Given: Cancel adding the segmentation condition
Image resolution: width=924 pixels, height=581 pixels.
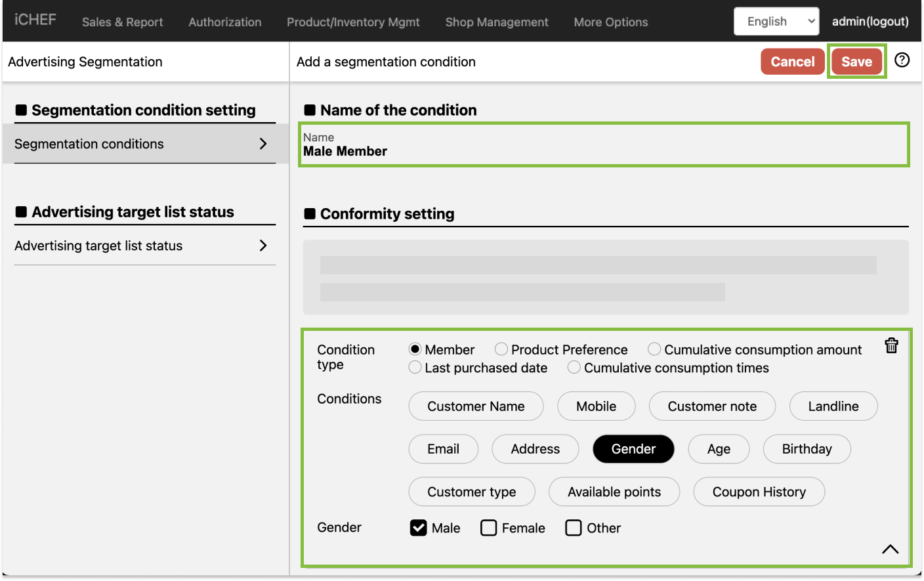Looking at the screenshot, I should [x=792, y=62].
